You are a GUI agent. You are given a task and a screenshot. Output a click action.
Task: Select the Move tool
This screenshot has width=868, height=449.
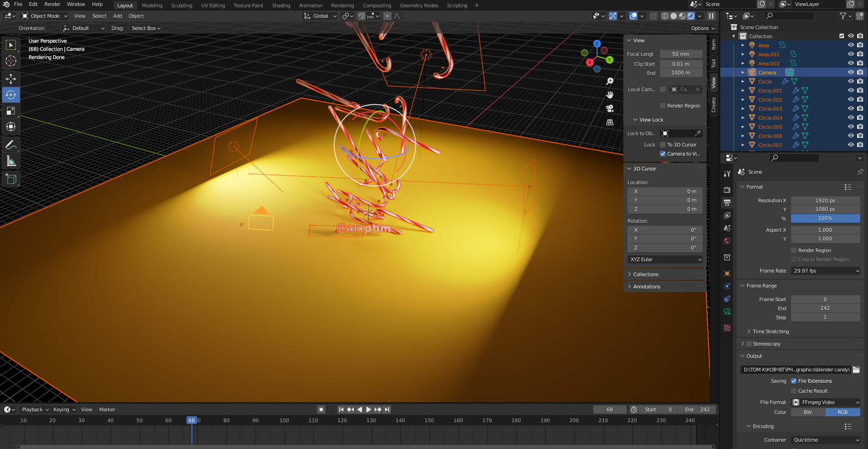tap(11, 79)
